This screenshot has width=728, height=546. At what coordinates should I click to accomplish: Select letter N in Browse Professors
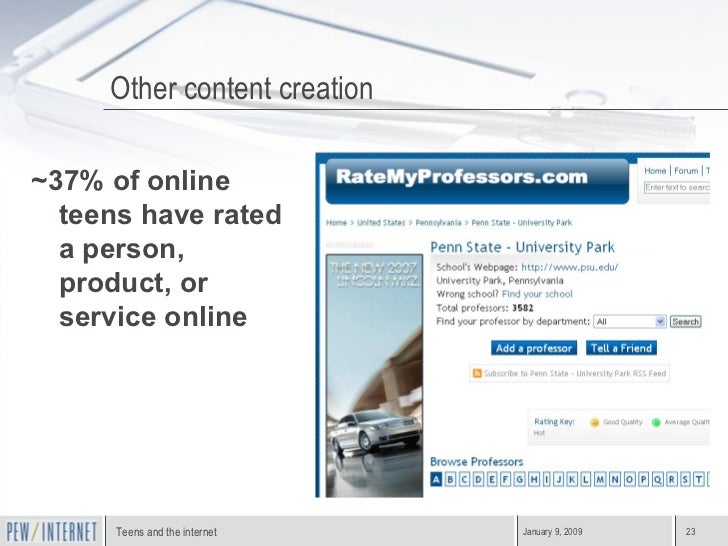pos(615,479)
